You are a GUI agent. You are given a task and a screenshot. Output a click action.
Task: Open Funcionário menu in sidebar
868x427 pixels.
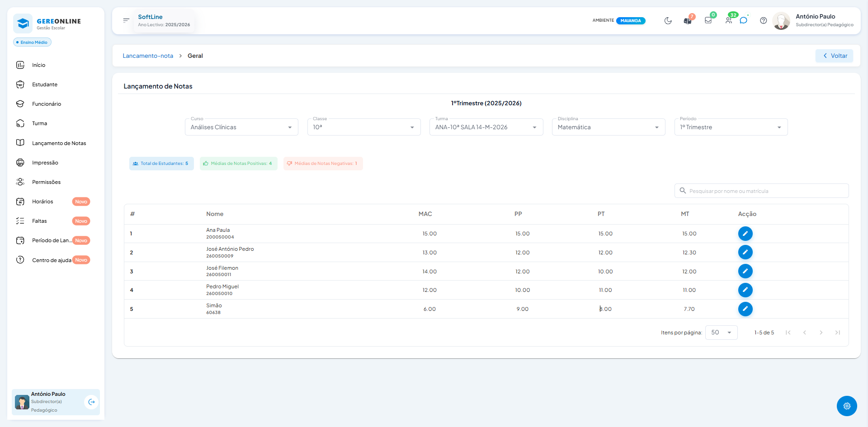click(x=46, y=104)
